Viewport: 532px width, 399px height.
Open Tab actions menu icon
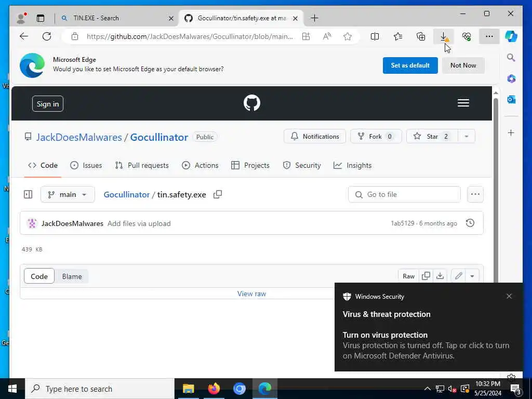[41, 18]
